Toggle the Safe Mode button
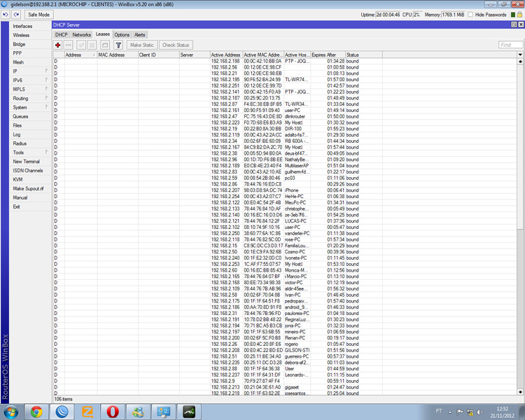Image resolution: width=525 pixels, height=420 pixels. (38, 15)
